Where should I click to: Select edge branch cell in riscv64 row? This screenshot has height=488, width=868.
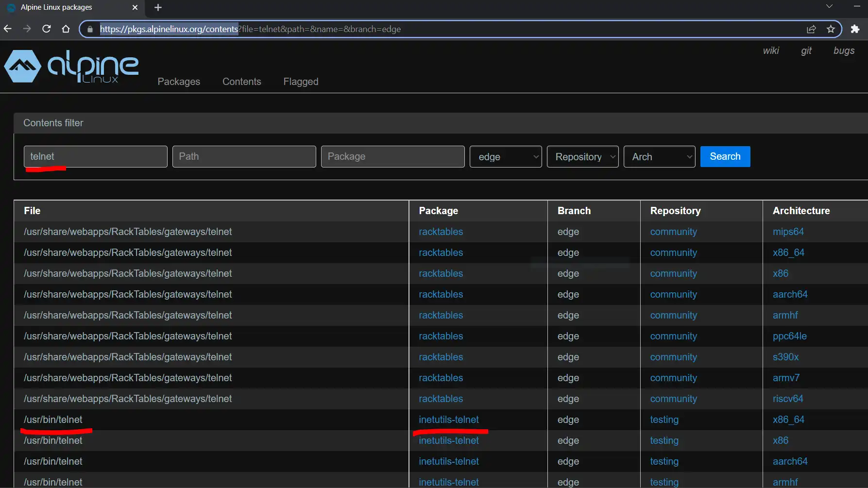tap(568, 399)
